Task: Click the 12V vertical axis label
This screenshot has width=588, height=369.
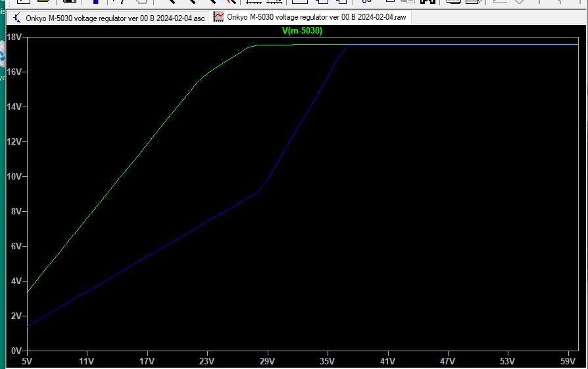Action: [x=14, y=141]
